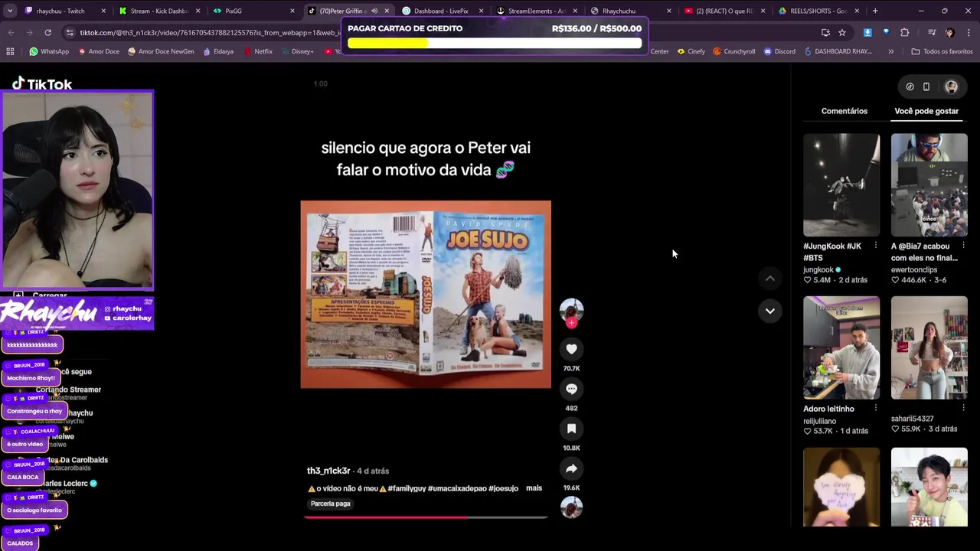Click the #joesujo hashtag
980x551 pixels.
503,488
